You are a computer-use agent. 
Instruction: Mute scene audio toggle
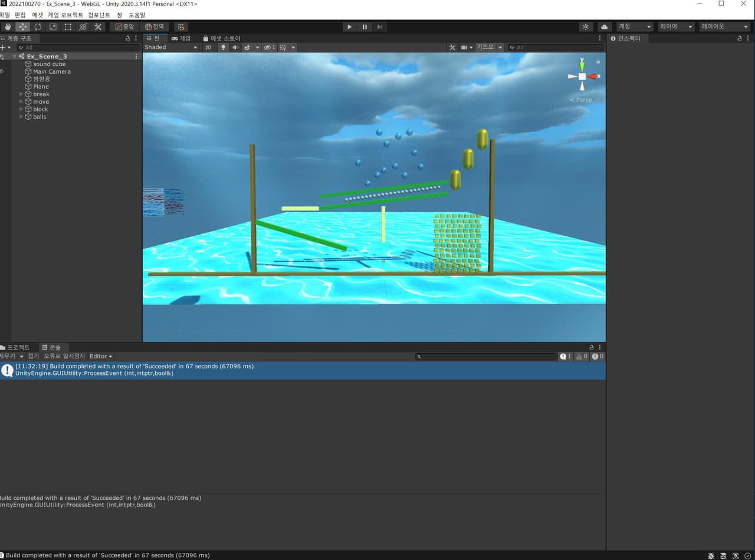(x=235, y=47)
